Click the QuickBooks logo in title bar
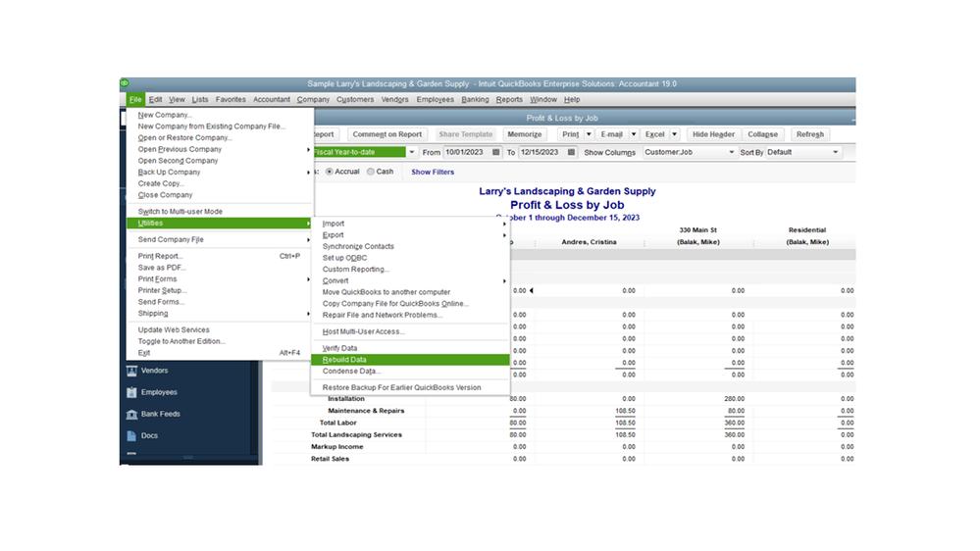The image size is (980, 551). 125,83
